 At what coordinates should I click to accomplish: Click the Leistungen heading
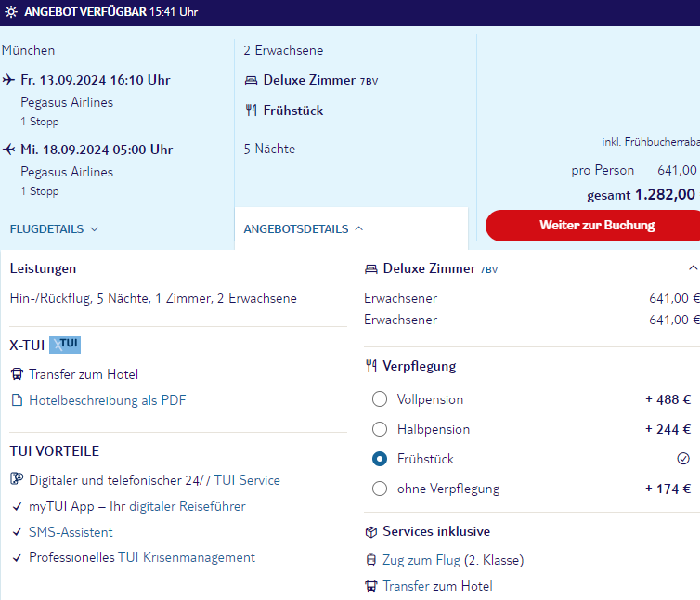(43, 269)
